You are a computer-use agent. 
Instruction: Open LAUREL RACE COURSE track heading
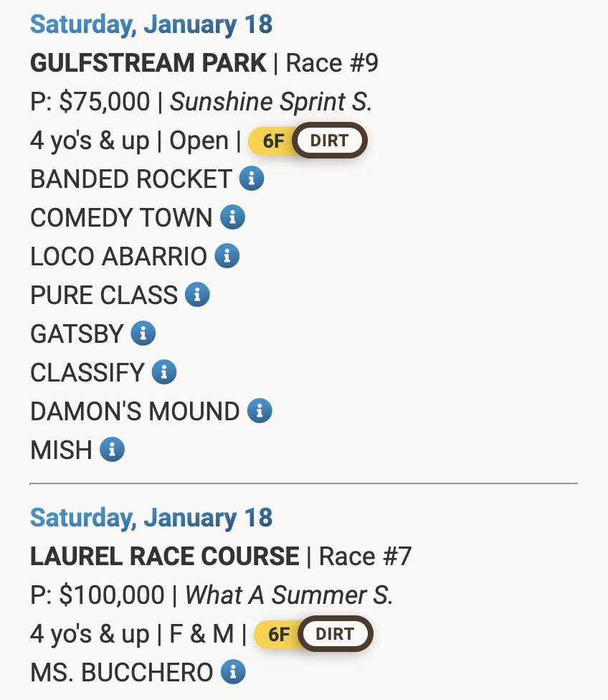164,557
